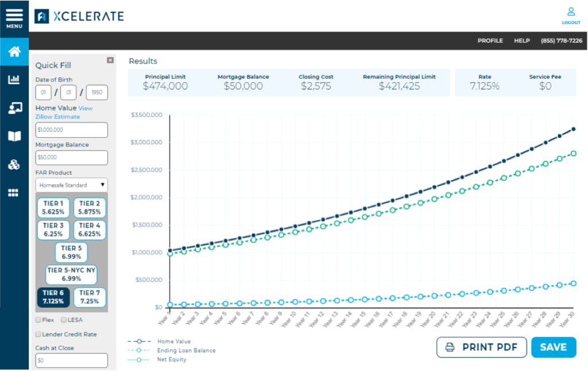Click the Print PDF button

[481, 347]
